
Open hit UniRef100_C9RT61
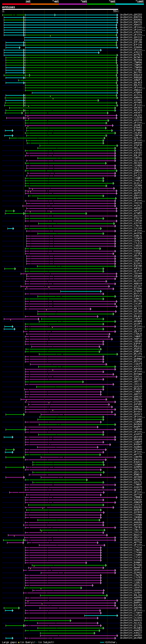coord(131,158)
